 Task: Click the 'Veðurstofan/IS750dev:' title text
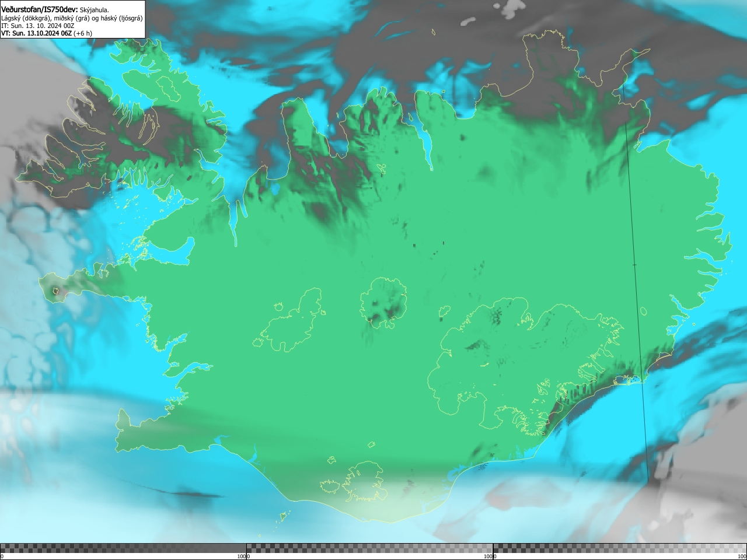coord(39,9)
